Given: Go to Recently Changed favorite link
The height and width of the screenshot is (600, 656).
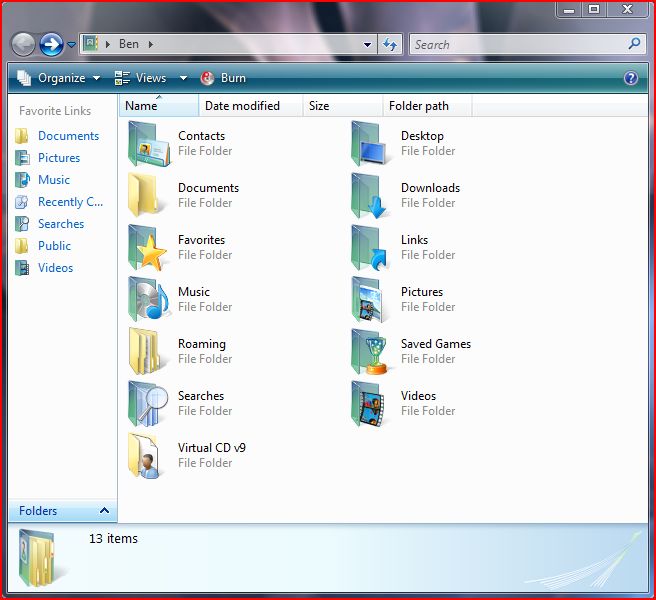Looking at the screenshot, I should click(69, 202).
